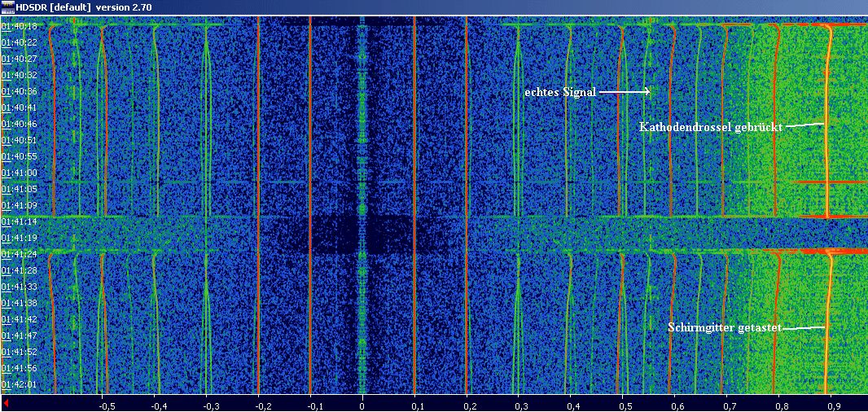Click the 0,1 frequency axis label
The image size is (868, 412).
(421, 406)
